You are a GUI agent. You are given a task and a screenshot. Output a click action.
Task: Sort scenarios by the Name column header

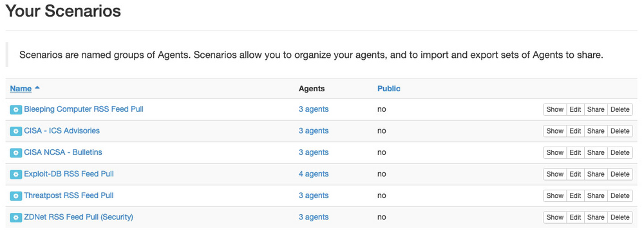pos(21,89)
